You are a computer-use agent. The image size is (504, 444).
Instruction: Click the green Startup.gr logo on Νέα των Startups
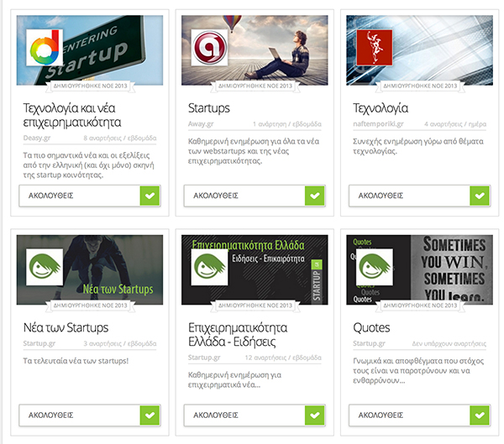coord(45,269)
